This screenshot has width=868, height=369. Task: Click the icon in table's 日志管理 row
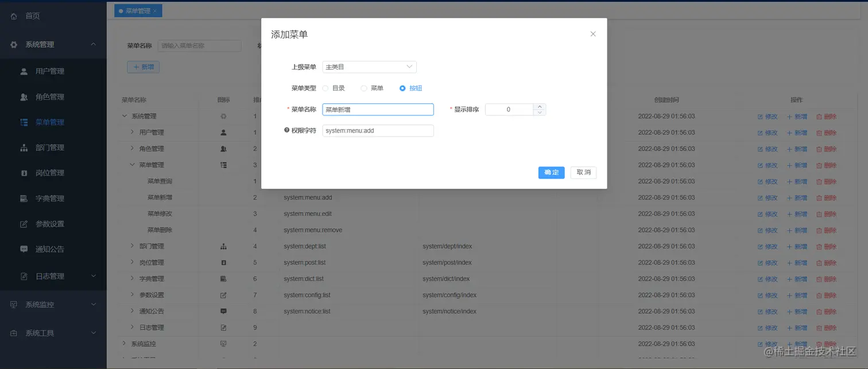click(224, 328)
